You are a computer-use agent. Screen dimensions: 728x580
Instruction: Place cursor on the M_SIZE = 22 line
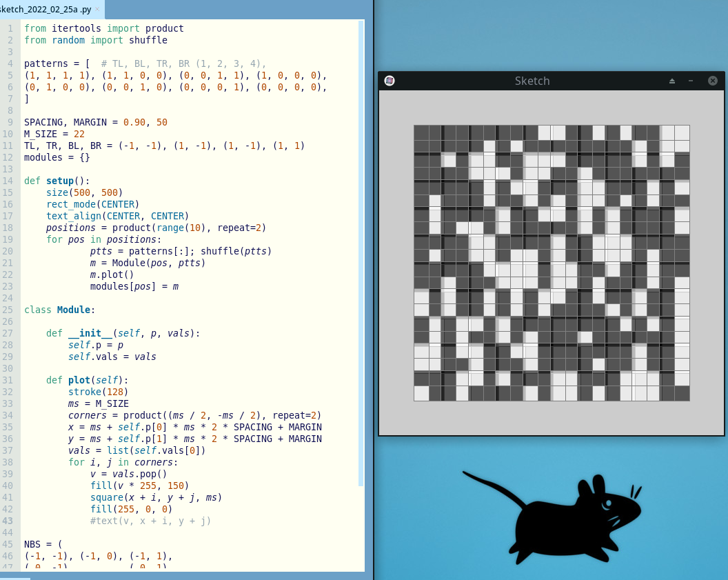pyautogui.click(x=54, y=134)
